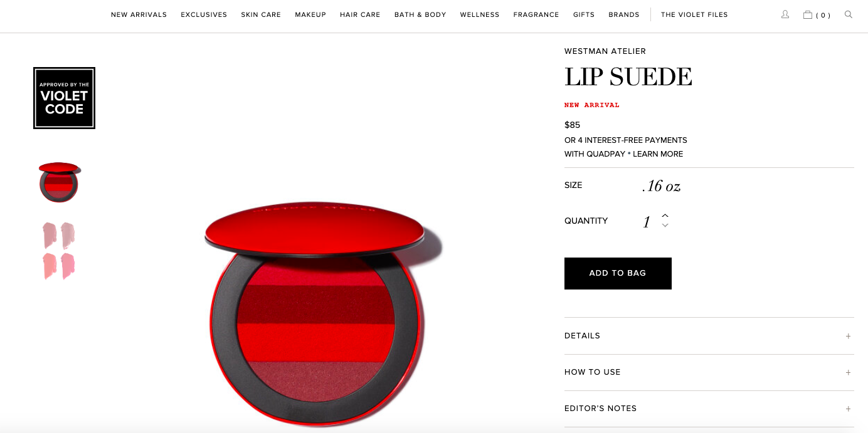868x433 pixels.
Task: Follow the Learn More Quadpay link
Action: (658, 154)
